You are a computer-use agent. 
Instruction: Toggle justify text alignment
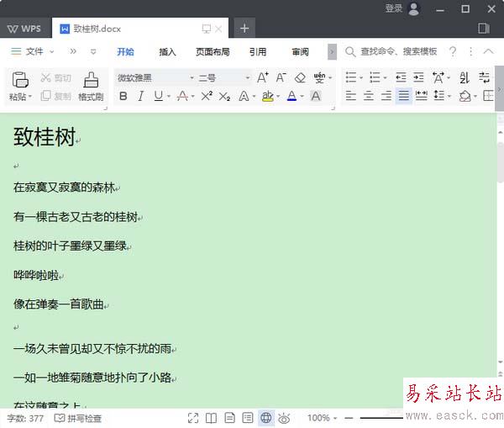(x=404, y=97)
